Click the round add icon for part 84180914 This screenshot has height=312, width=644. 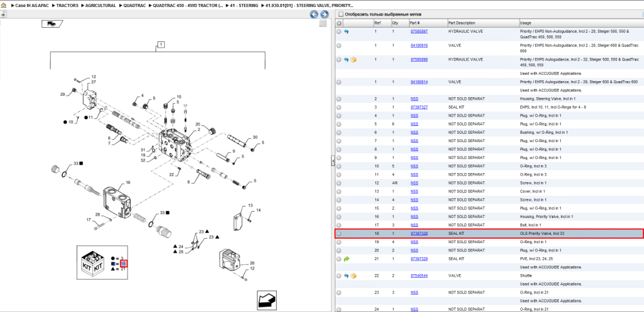pos(339,82)
